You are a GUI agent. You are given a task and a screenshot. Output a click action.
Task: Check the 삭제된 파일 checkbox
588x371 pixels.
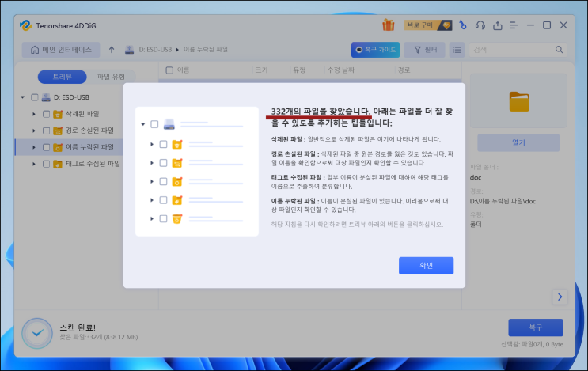46,114
